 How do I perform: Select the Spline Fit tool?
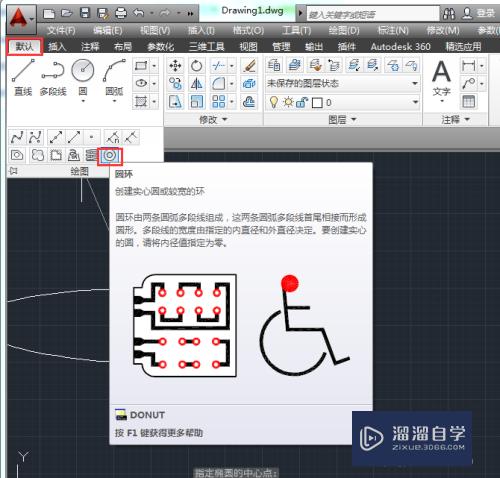pyautogui.click(x=17, y=137)
